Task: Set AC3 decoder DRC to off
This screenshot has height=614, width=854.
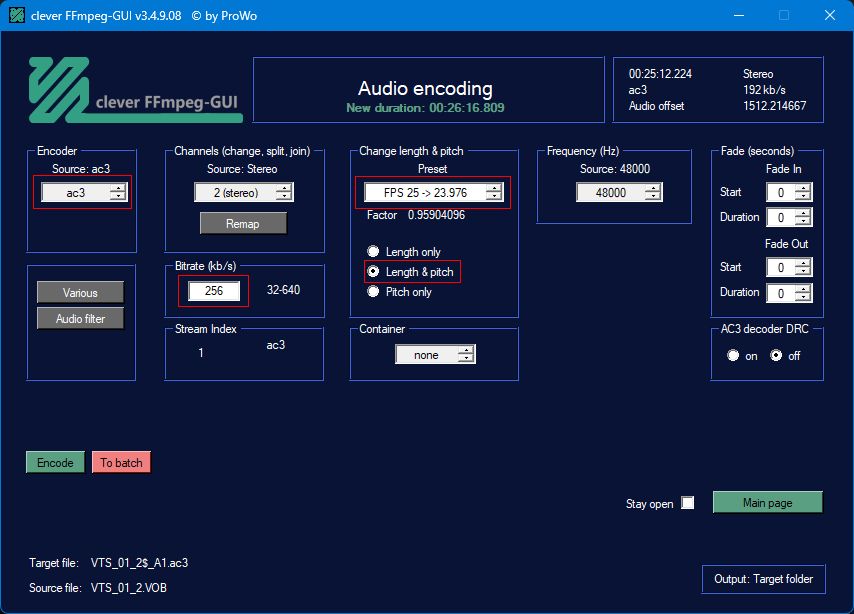Action: pyautogui.click(x=776, y=355)
